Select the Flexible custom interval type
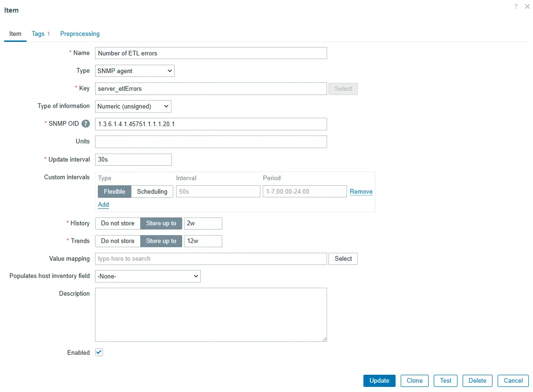 (115, 192)
